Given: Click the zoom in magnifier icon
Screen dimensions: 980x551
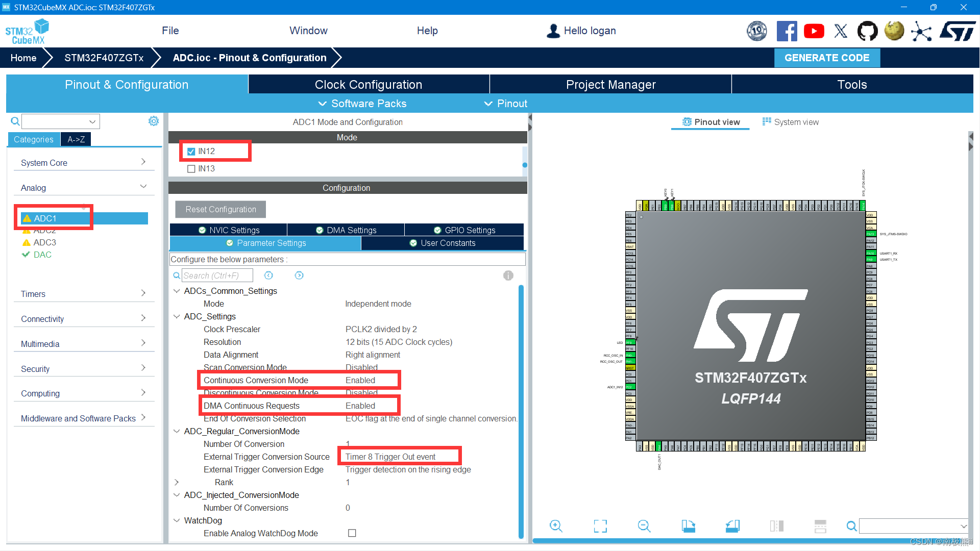Looking at the screenshot, I should pyautogui.click(x=556, y=526).
